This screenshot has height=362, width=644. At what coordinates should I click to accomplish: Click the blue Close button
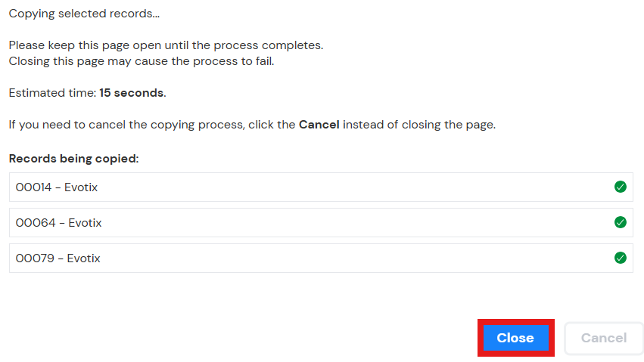click(x=515, y=338)
